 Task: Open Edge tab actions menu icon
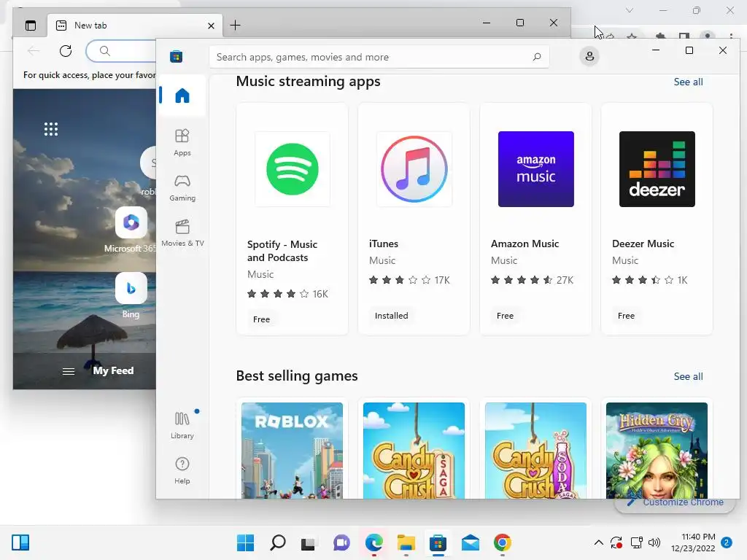[x=31, y=26]
